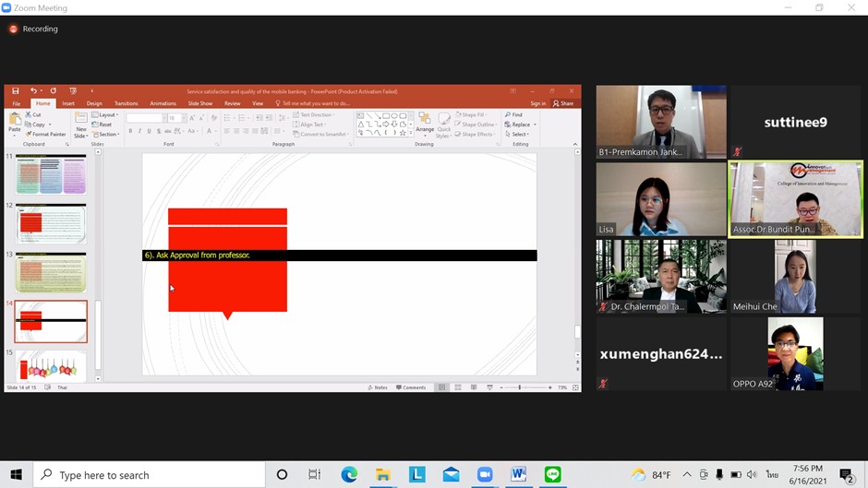Image resolution: width=868 pixels, height=488 pixels.
Task: Expand the Select dropdown in Editing group
Action: pyautogui.click(x=518, y=135)
